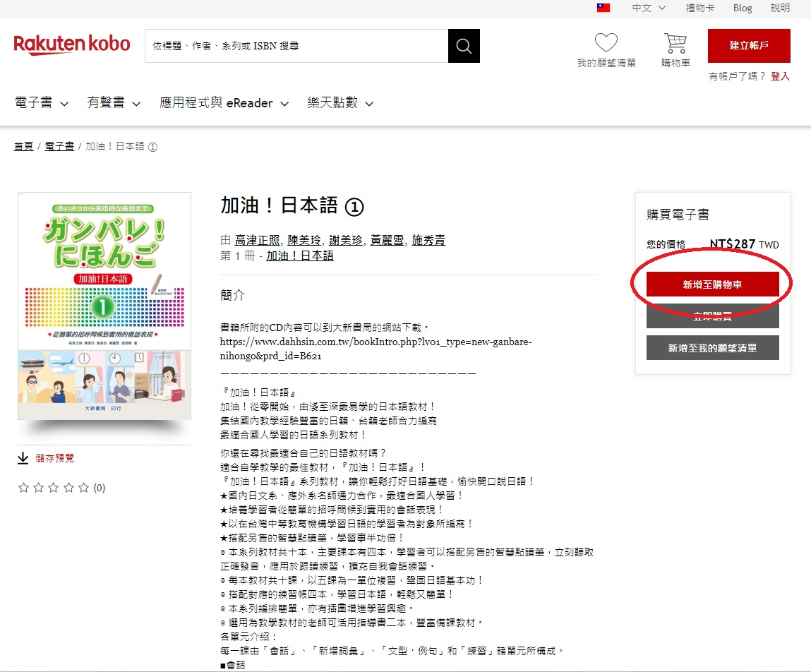The height and width of the screenshot is (672, 811).
Task: Click the magnifying glass search button
Action: pos(464,46)
